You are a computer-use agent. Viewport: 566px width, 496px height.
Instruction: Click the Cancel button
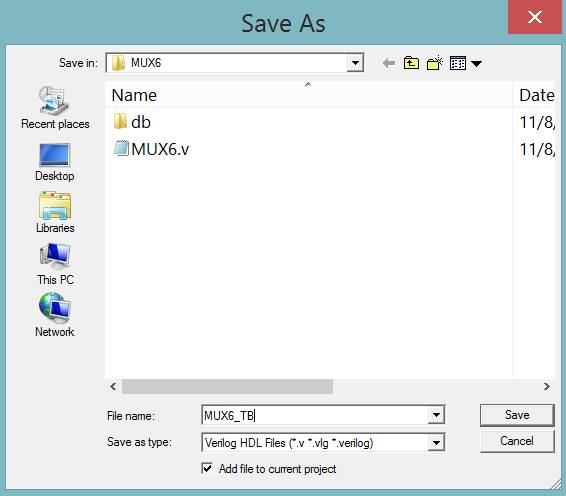pos(517,441)
